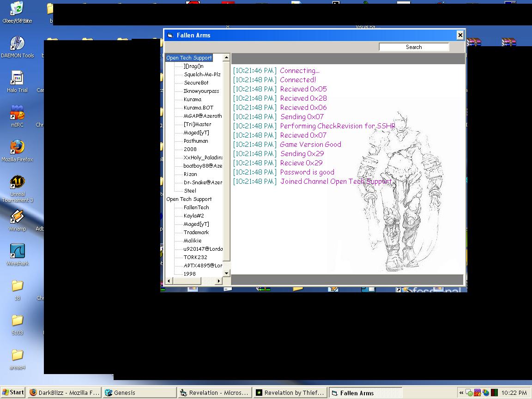The height and width of the screenshot is (399, 532).
Task: Click the Search input field
Action: click(x=414, y=47)
